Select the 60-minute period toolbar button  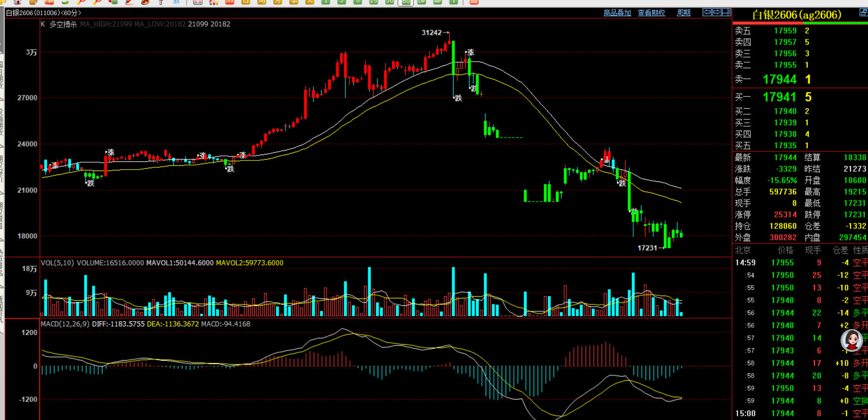pyautogui.click(x=406, y=2)
